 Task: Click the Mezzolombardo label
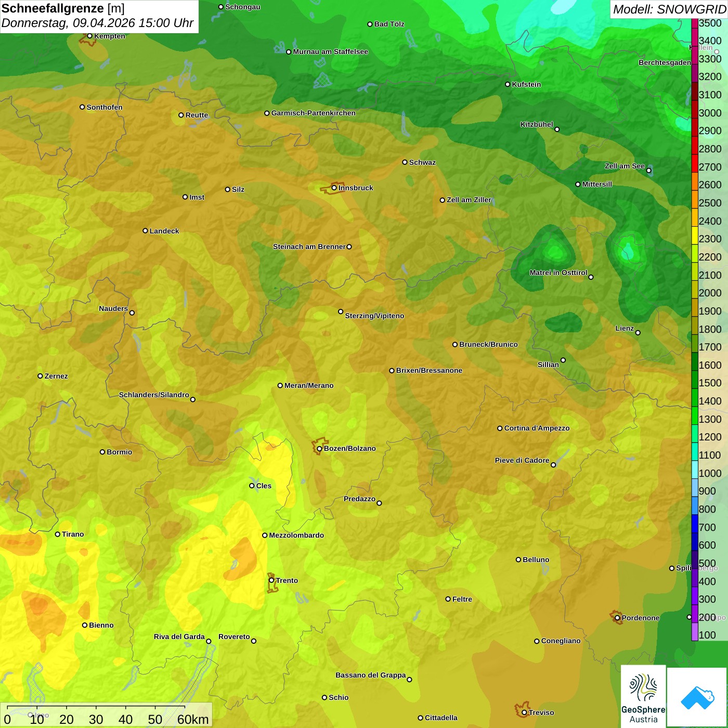296,535
